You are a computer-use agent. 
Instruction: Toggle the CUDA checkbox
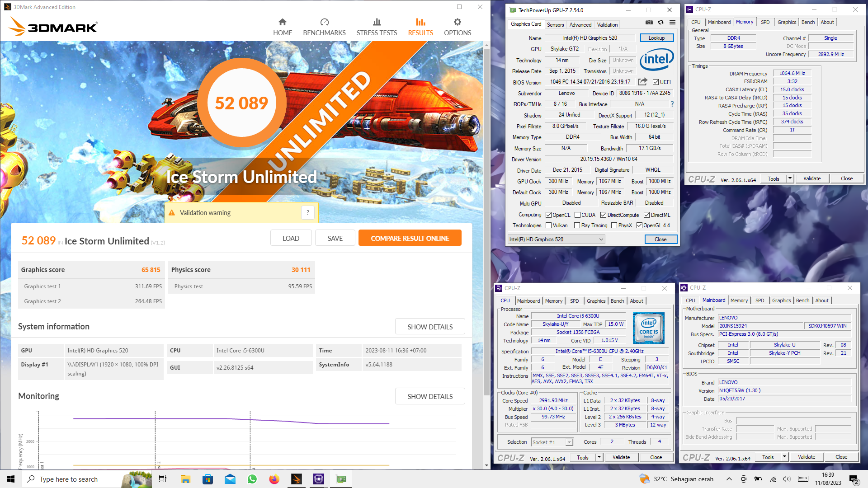click(x=577, y=215)
